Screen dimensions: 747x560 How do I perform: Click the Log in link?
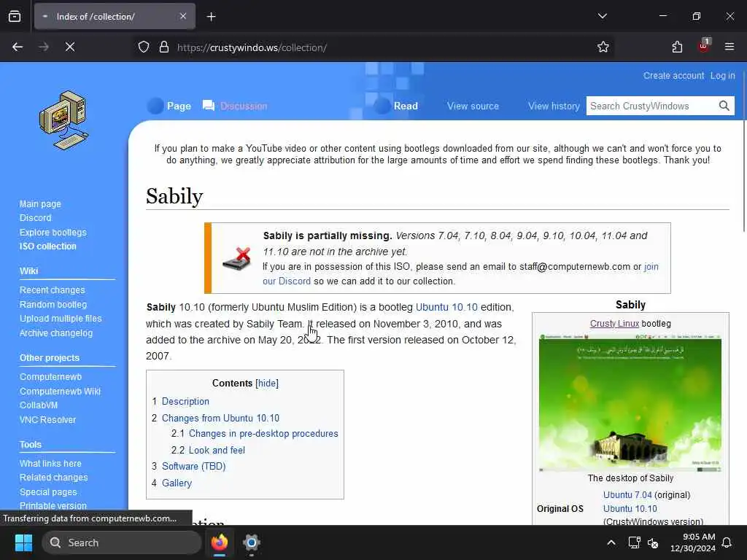pos(722,75)
